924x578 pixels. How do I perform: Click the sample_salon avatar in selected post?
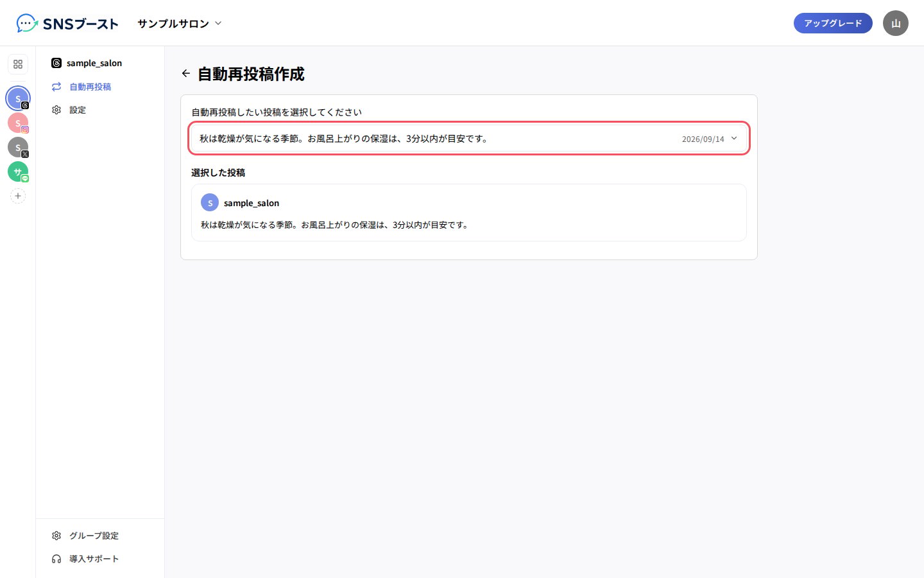[x=210, y=202]
